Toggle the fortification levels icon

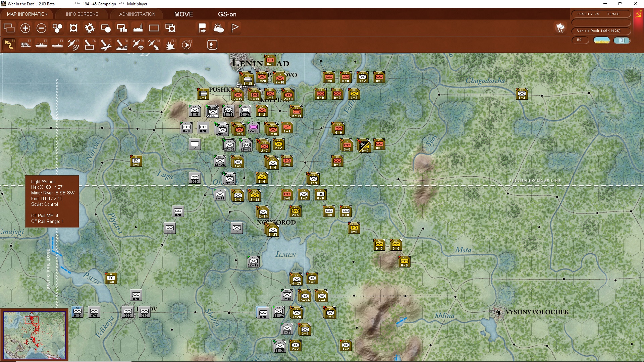73,28
